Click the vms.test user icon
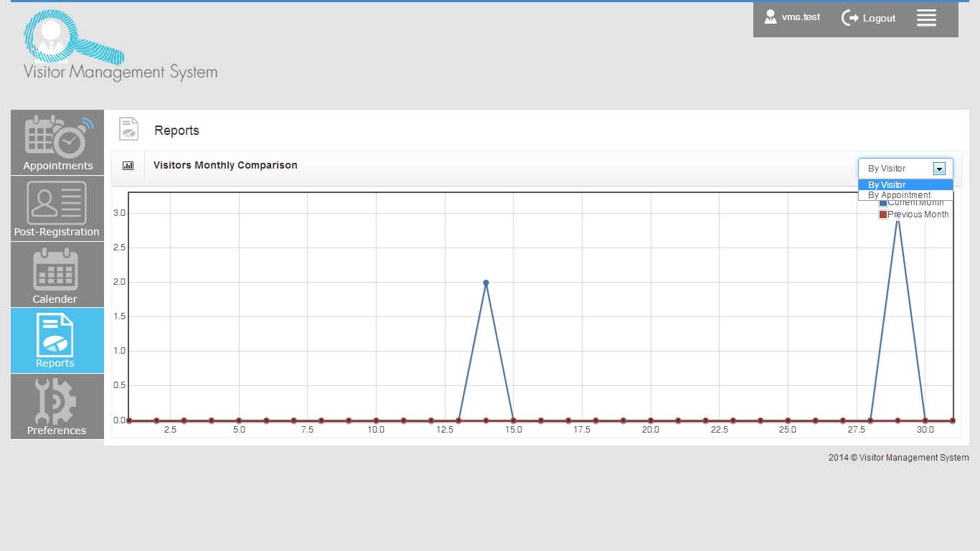Image resolution: width=980 pixels, height=551 pixels. click(x=771, y=17)
